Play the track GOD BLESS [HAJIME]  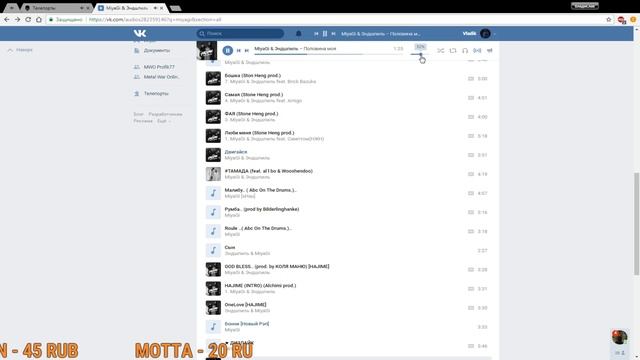coord(347,269)
